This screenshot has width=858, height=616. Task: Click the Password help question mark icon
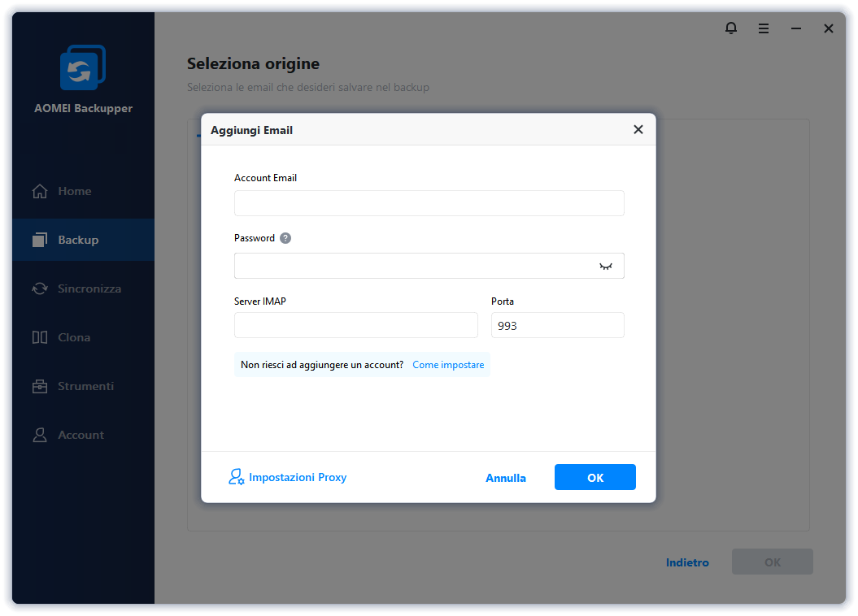(285, 238)
